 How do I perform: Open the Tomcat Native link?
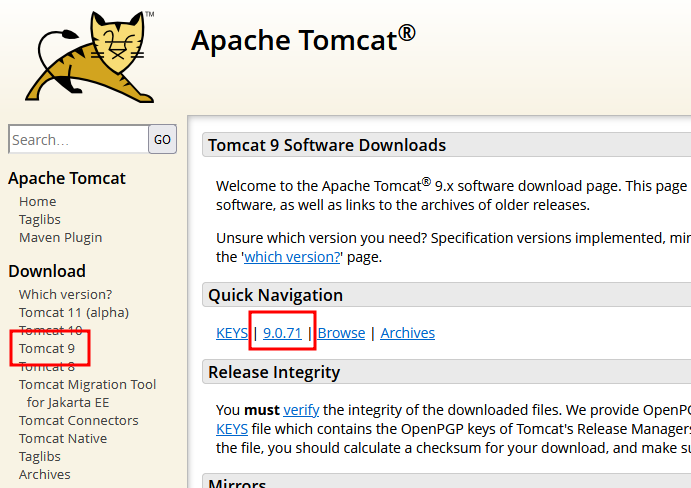63,439
